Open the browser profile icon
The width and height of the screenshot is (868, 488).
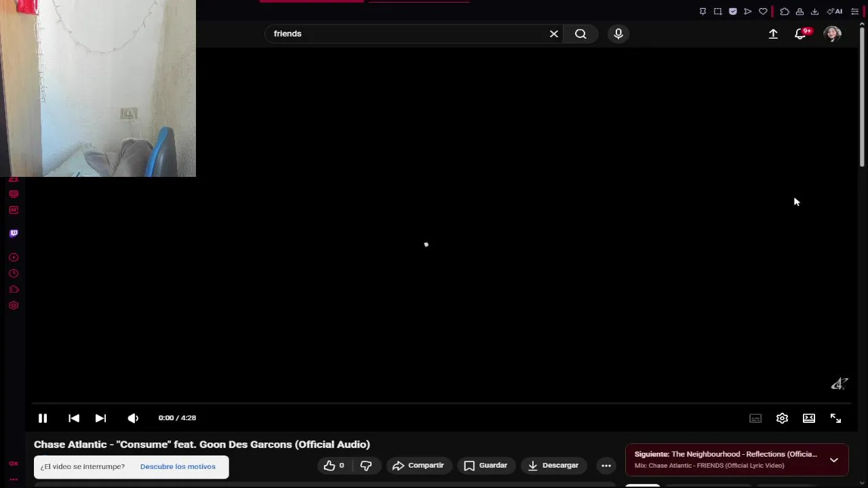pyautogui.click(x=800, y=12)
